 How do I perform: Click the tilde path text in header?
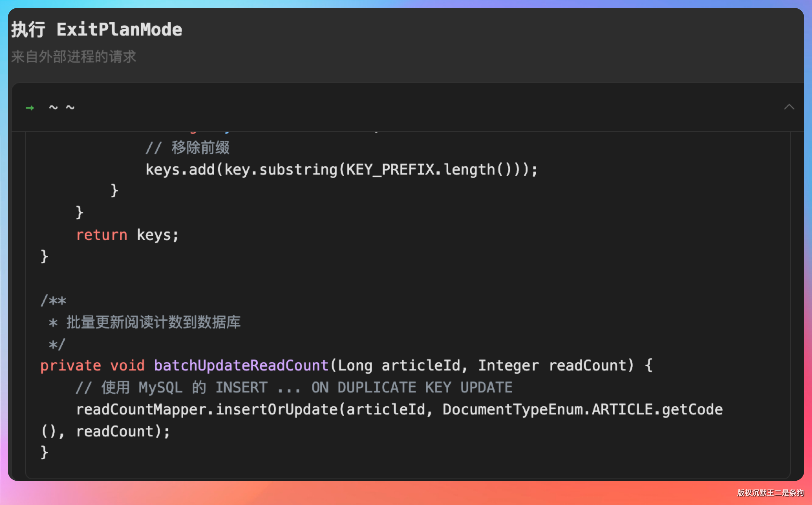tap(62, 108)
